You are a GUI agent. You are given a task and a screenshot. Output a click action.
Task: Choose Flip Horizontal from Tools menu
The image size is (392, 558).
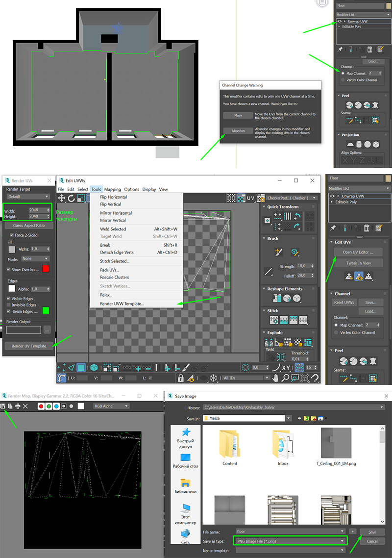click(114, 197)
